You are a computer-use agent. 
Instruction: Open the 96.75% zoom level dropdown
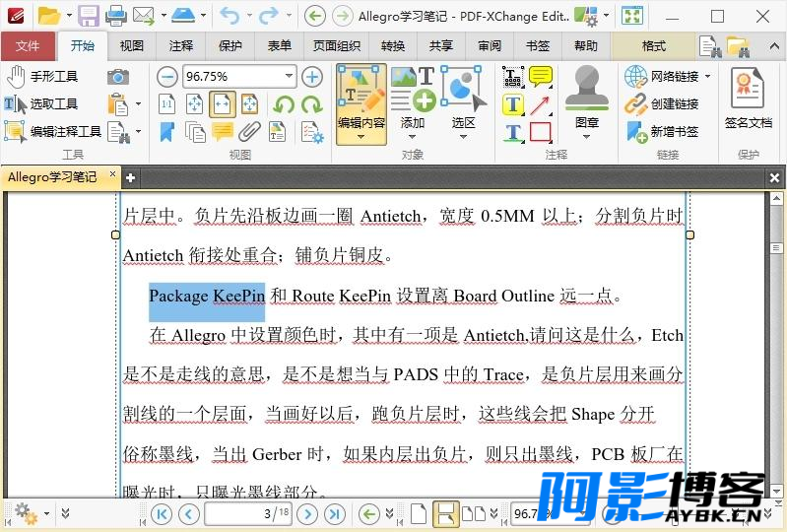point(289,76)
